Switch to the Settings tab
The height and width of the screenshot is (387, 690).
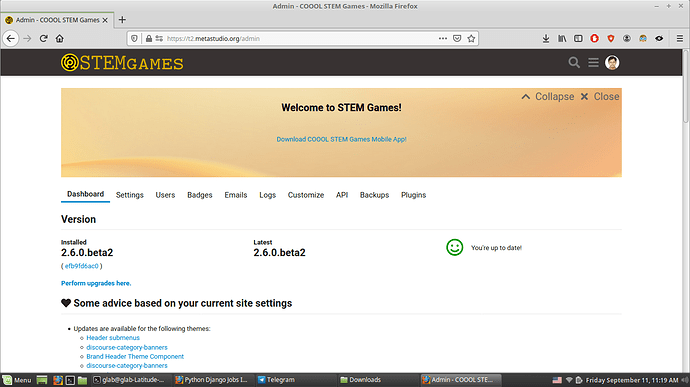129,195
